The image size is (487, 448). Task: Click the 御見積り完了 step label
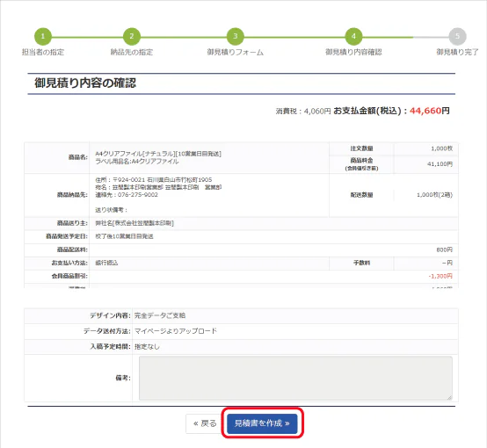[x=457, y=52]
